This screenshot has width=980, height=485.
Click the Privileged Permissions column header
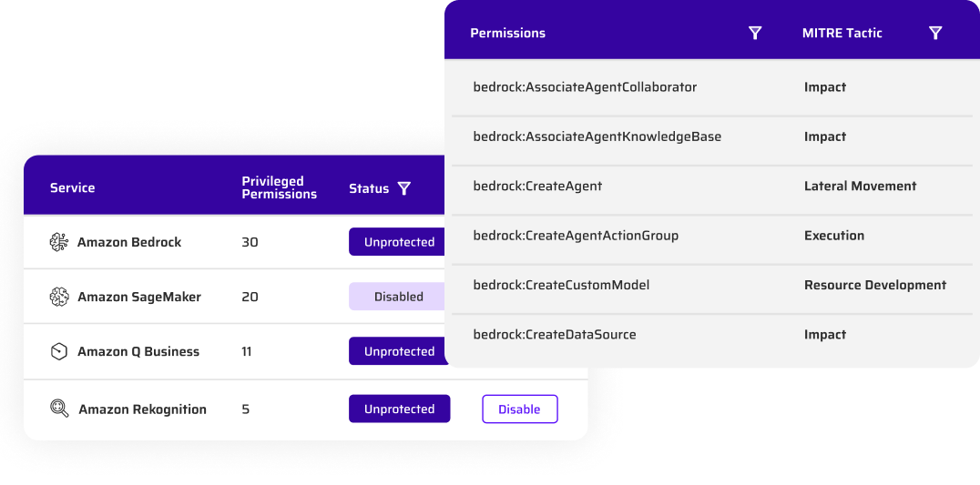280,187
